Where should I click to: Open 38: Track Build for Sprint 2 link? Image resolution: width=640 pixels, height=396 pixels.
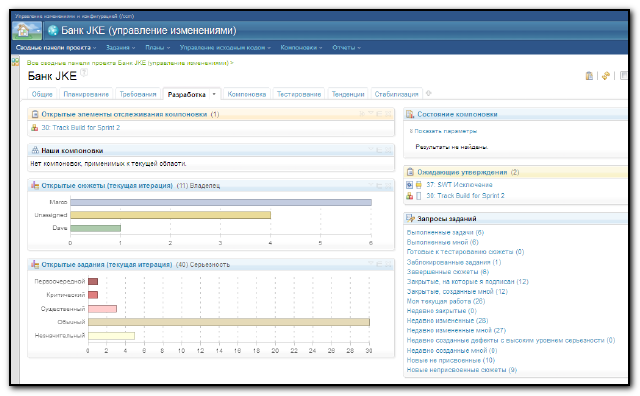point(465,196)
